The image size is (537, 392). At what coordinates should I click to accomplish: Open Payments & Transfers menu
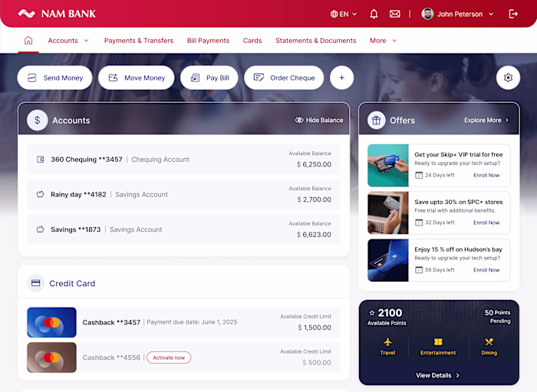[139, 41]
